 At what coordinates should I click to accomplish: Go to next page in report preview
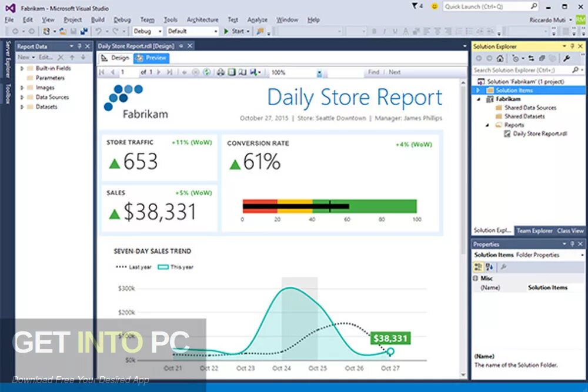(x=159, y=72)
